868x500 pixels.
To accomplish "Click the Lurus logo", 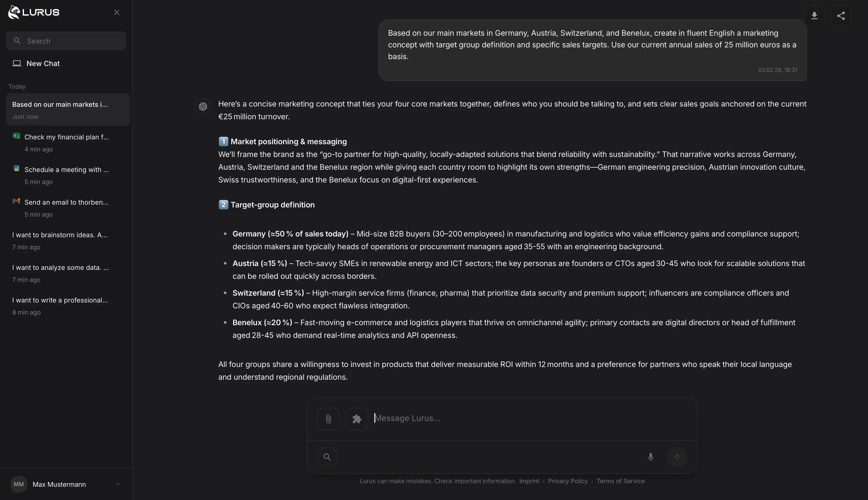I will 34,12.
